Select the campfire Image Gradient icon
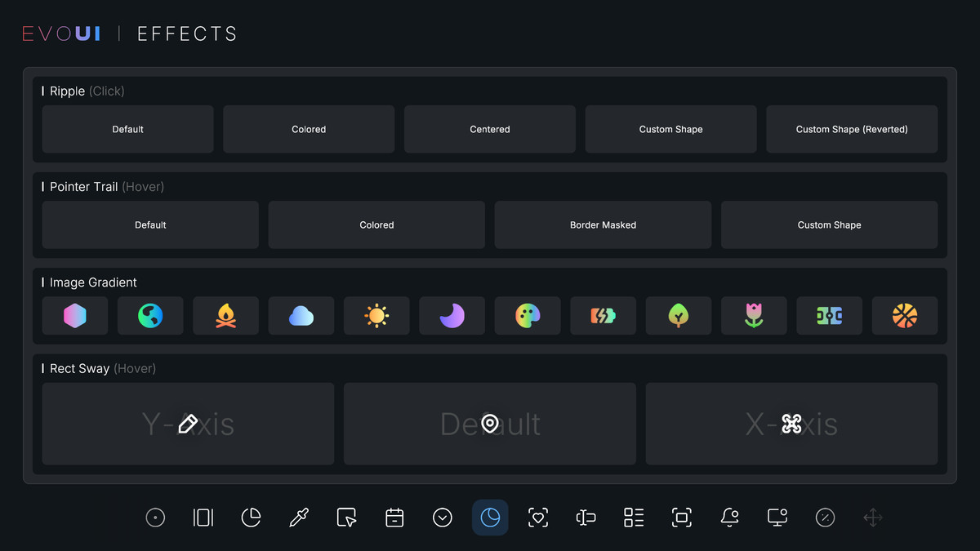 click(225, 315)
